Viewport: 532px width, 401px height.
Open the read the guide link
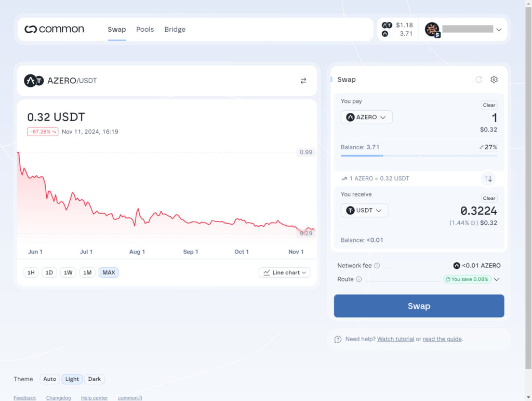point(442,339)
